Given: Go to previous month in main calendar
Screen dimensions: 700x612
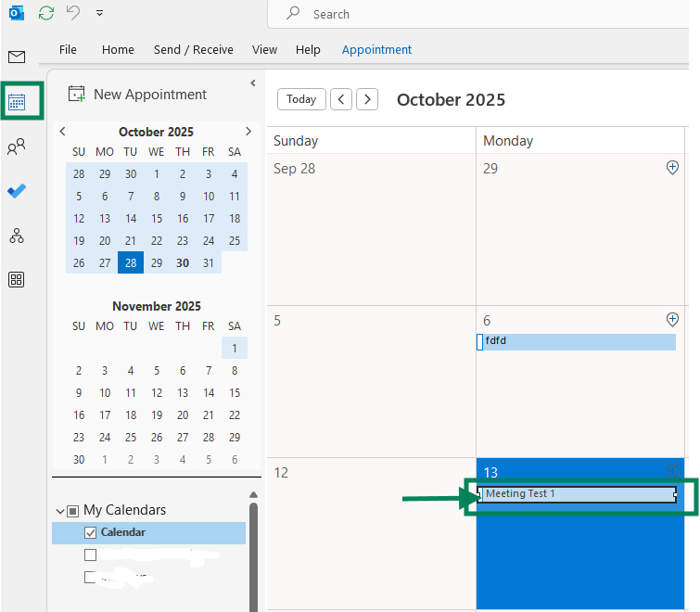Looking at the screenshot, I should (x=341, y=99).
